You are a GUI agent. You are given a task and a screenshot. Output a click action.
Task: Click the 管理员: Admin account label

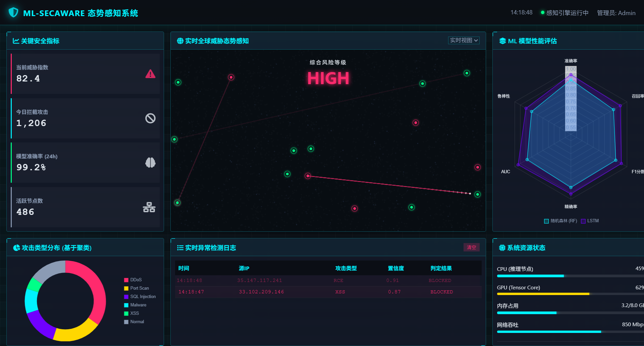click(x=616, y=13)
